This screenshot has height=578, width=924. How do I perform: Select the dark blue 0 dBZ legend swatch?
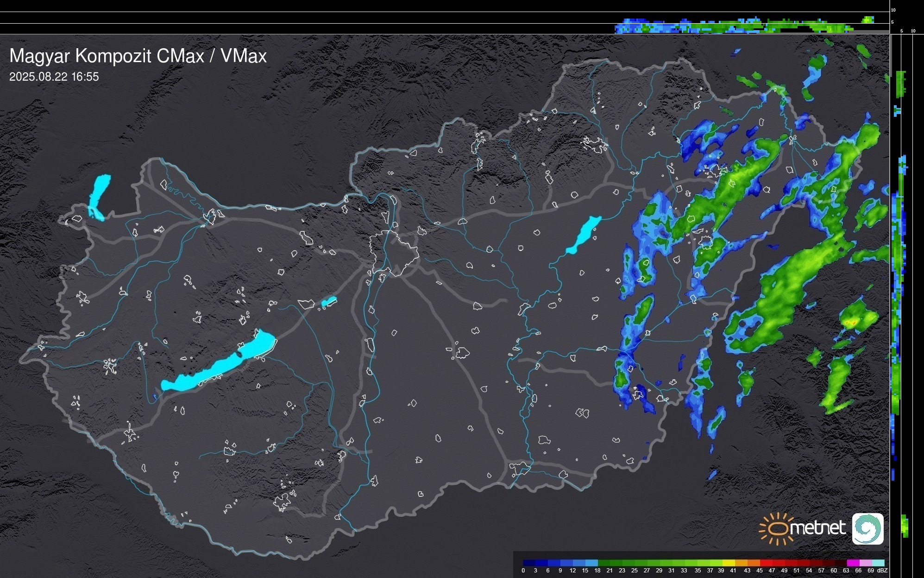[x=529, y=563]
